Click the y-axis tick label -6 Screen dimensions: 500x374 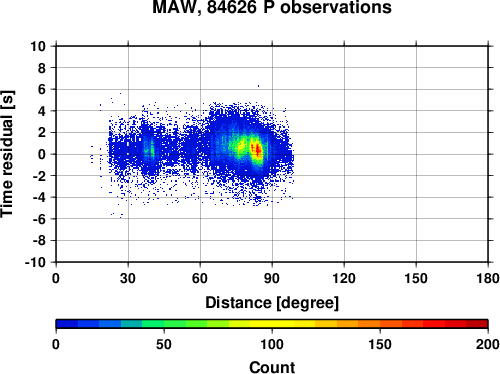coord(39,219)
